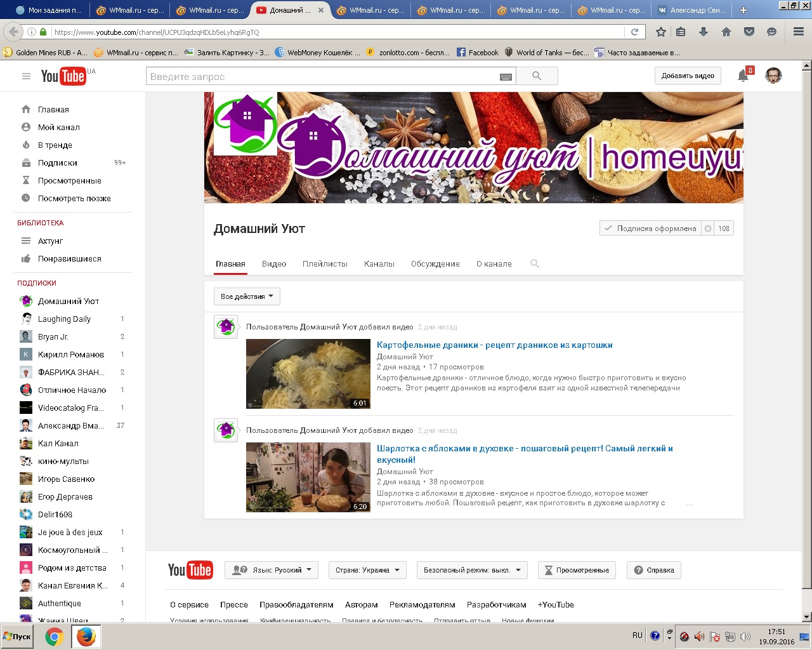The width and height of the screenshot is (812, 650).
Task: Click the site identity padlock icon
Action: [x=43, y=32]
